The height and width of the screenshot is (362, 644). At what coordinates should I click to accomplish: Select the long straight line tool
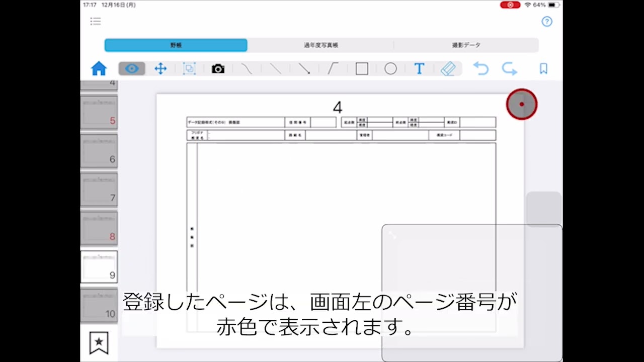tap(275, 68)
